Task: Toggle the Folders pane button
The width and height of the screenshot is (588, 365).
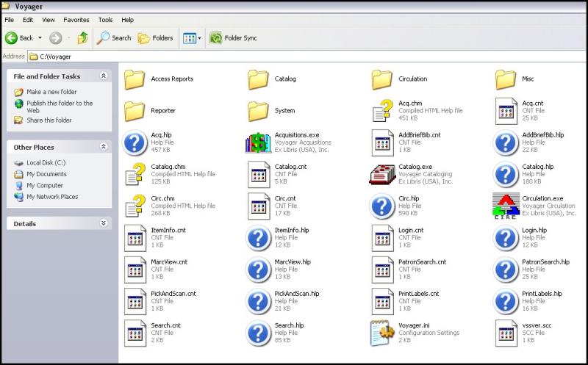Action: tap(155, 38)
